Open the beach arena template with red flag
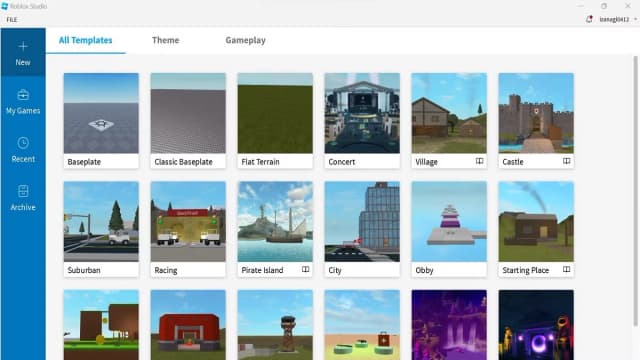 tap(362, 325)
